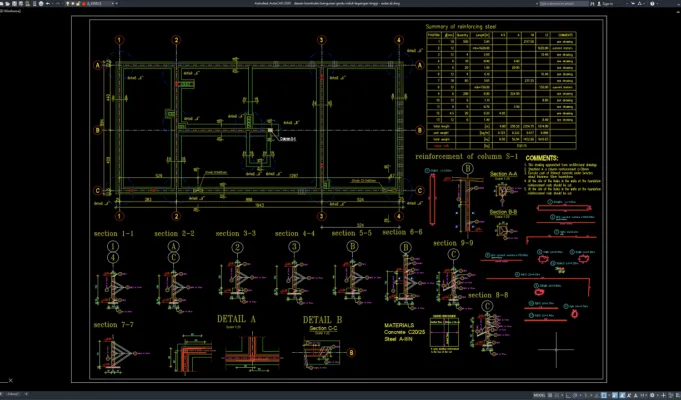This screenshot has width=681, height=400.
Task: Open the Help dropdown arrow
Action: (x=657, y=3)
